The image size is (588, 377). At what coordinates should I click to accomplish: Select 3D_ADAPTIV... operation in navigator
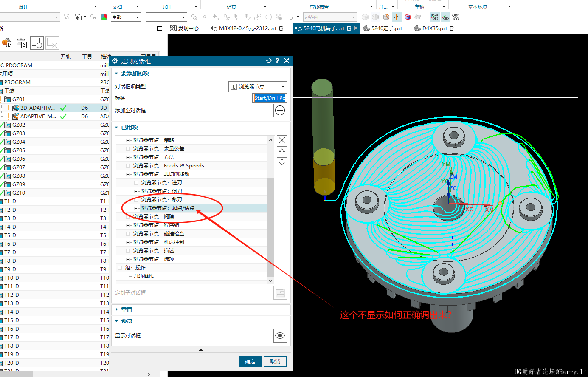pyautogui.click(x=37, y=108)
